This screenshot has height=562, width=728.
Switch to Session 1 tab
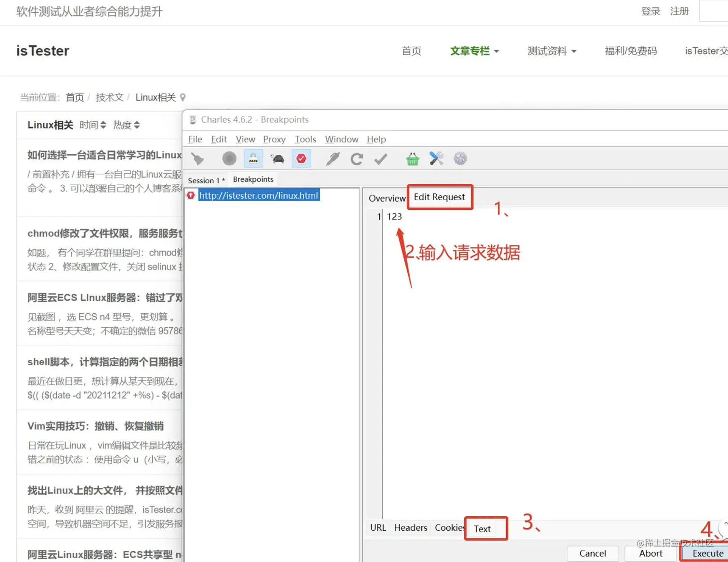pyautogui.click(x=206, y=180)
